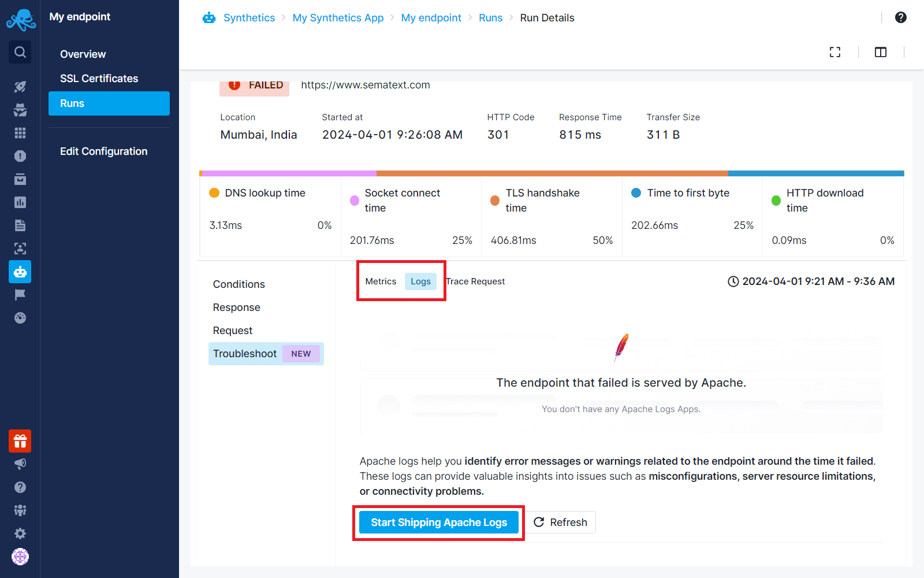This screenshot has height=578, width=924.
Task: Open the flag icon in sidebar
Action: 20,295
